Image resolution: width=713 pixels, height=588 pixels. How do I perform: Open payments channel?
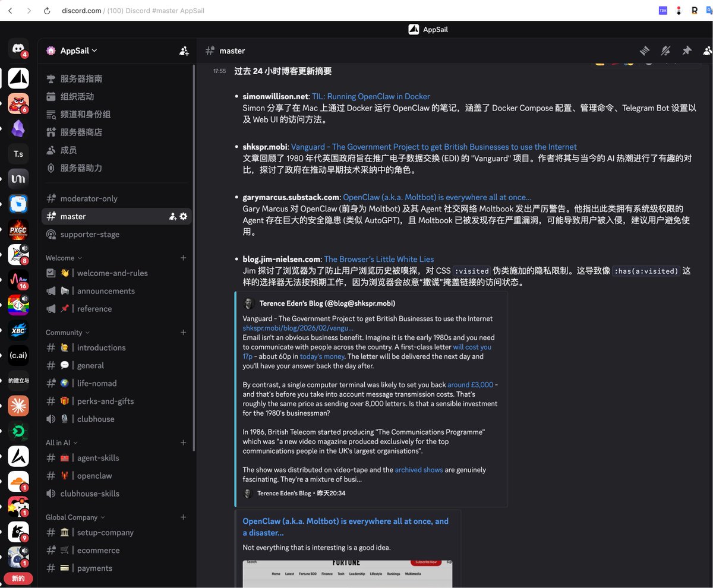(116, 568)
